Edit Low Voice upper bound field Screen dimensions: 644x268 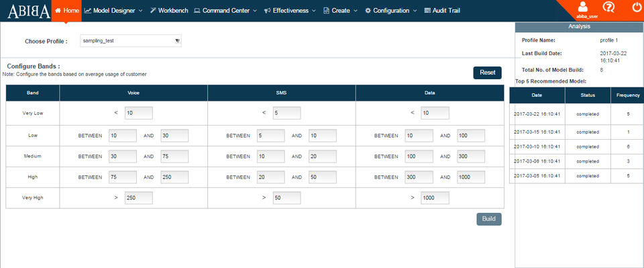click(x=174, y=136)
